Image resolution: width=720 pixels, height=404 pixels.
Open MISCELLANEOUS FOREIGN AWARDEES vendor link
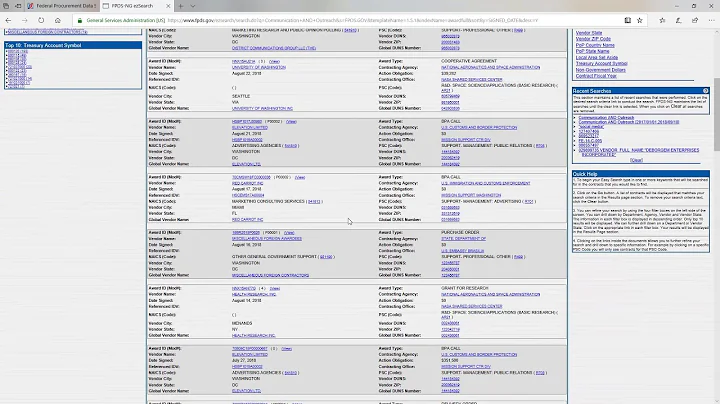pyautogui.click(x=266, y=239)
